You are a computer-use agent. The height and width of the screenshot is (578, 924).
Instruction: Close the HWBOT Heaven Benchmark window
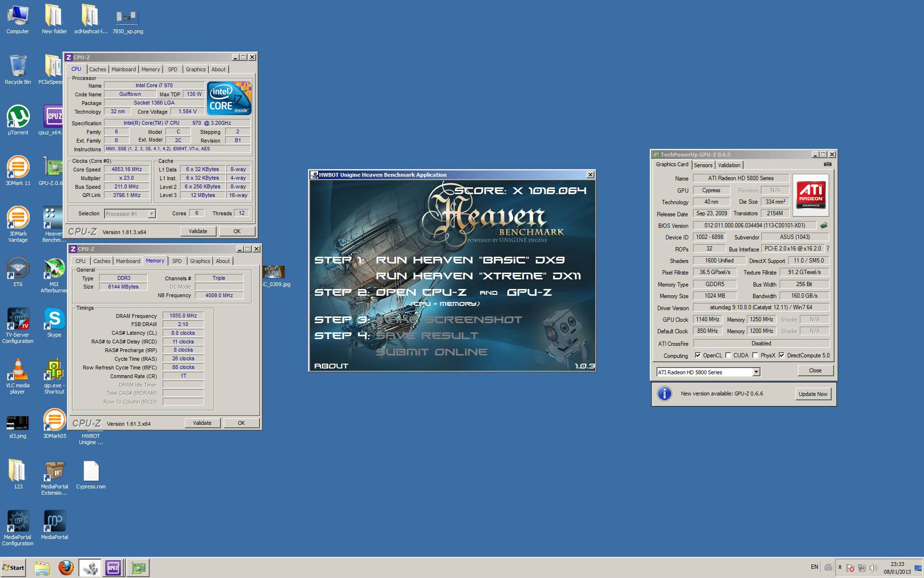pos(590,175)
